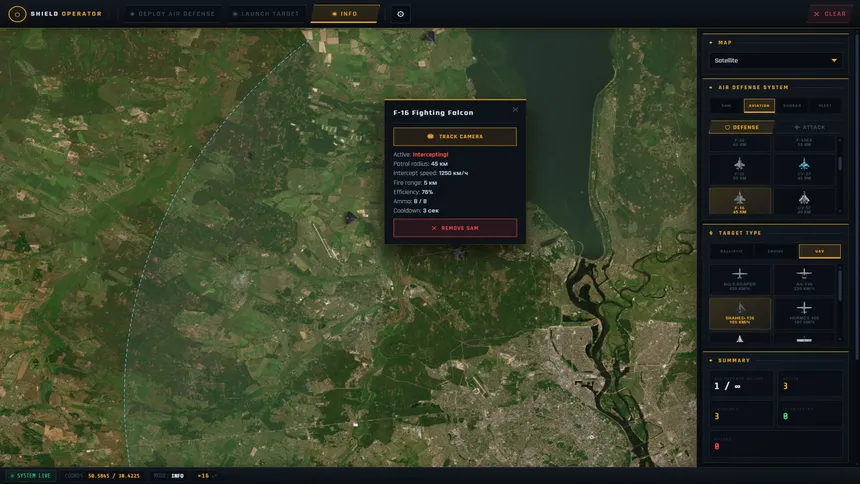Image resolution: width=860 pixels, height=484 pixels.
Task: Click the aircraft list scrollbar
Action: click(x=840, y=164)
